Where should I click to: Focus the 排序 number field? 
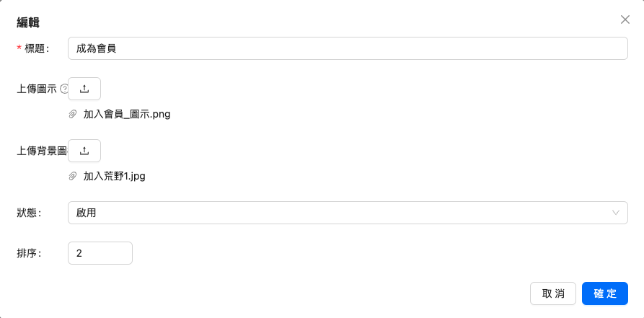click(x=100, y=253)
